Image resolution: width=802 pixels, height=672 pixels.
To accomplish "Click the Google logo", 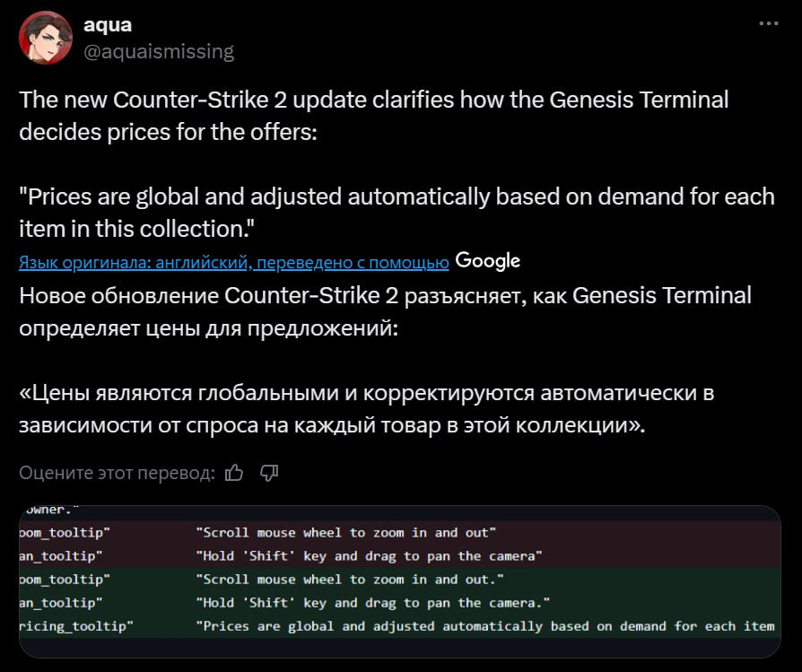I will [x=487, y=261].
